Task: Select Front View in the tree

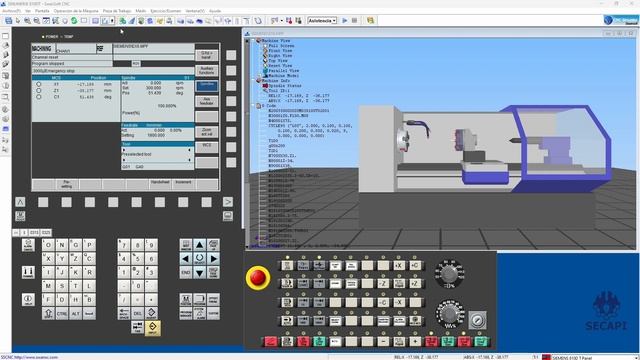Action: click(x=280, y=51)
